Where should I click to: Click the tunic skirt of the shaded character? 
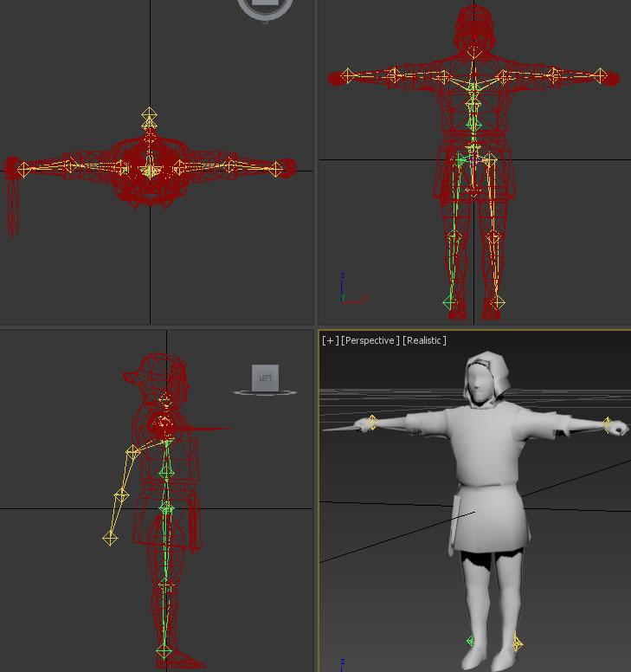[x=489, y=518]
